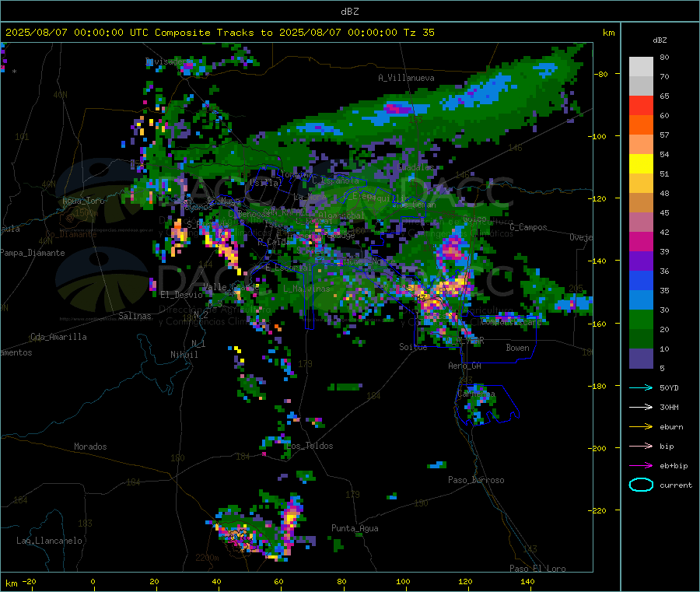This screenshot has height=592, width=700.
Task: Click the 'Co_Diamante' place label
Action: 71,234
